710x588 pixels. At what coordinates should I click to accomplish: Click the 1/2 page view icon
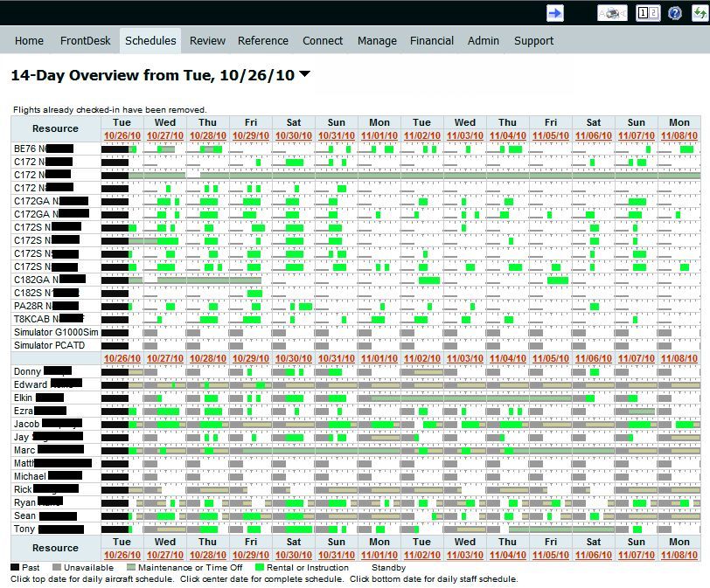(648, 13)
